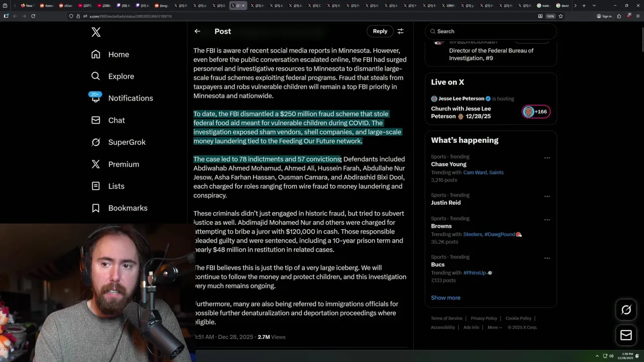Click the x.com address bar URL

[x=131, y=16]
